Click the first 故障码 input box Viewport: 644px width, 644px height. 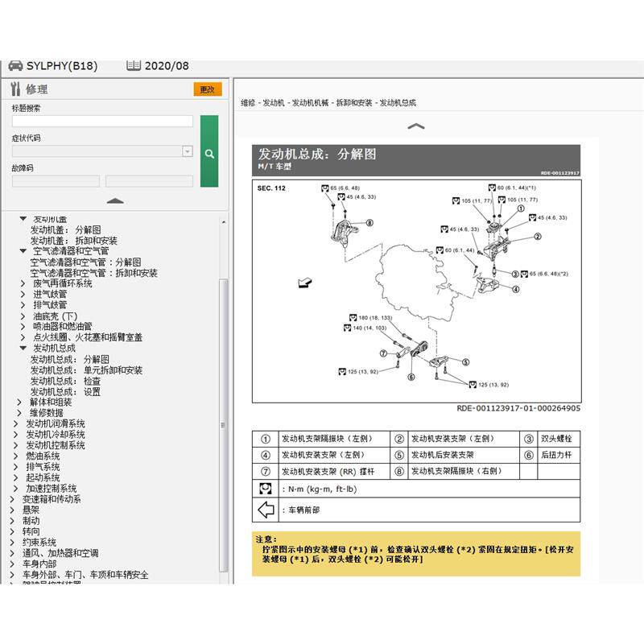[56, 181]
